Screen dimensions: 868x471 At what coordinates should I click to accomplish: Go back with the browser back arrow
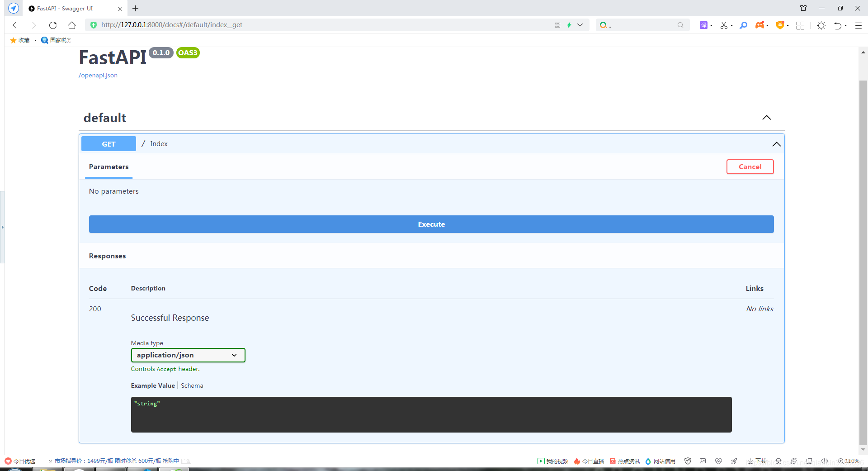[15, 25]
